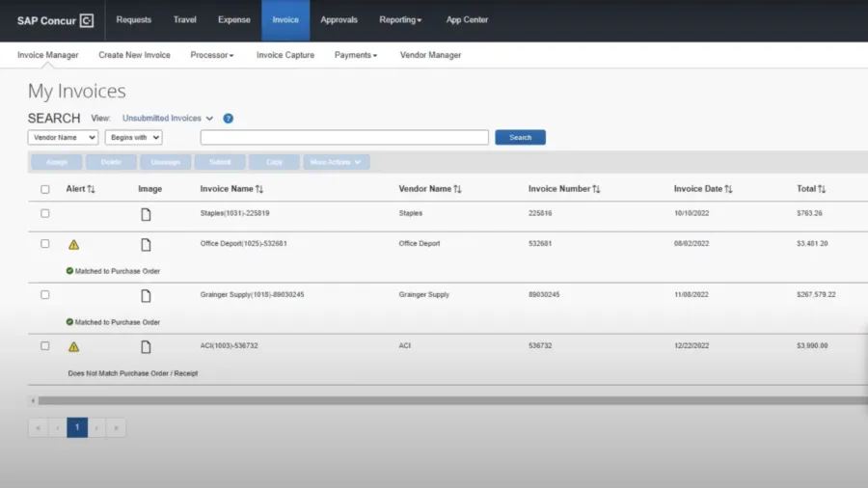This screenshot has height=488, width=868.
Task: Click the Assign button
Action: [57, 162]
